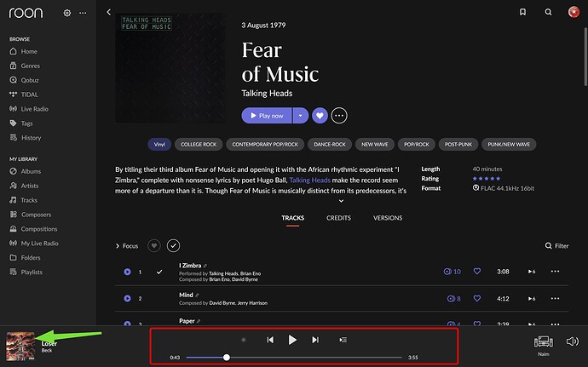
Task: Select the PUNK/NEW WAVE genre tag
Action: point(509,144)
